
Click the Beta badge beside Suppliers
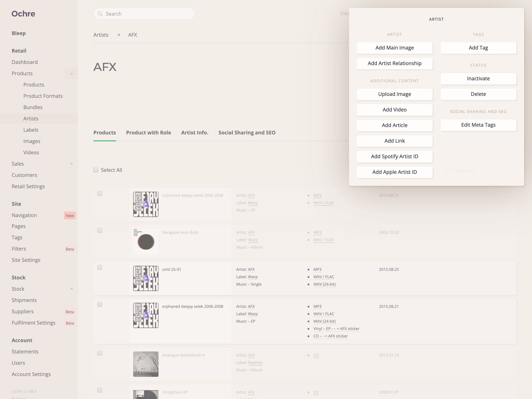pos(70,312)
